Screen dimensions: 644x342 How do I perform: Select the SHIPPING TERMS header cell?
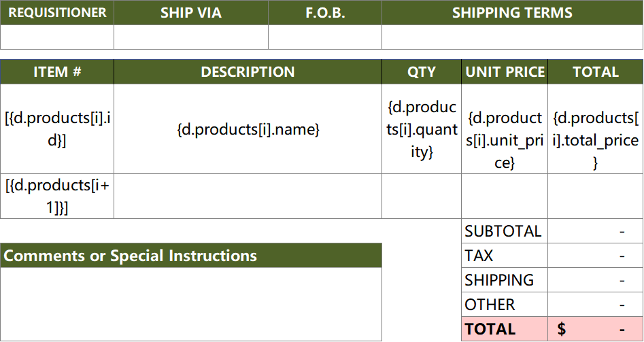(x=512, y=13)
